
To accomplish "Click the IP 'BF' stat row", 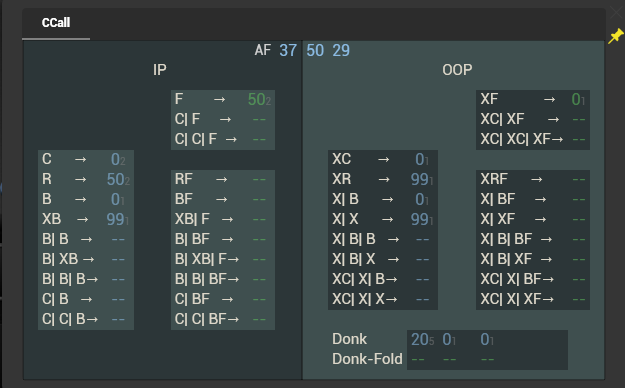I will click(223, 199).
